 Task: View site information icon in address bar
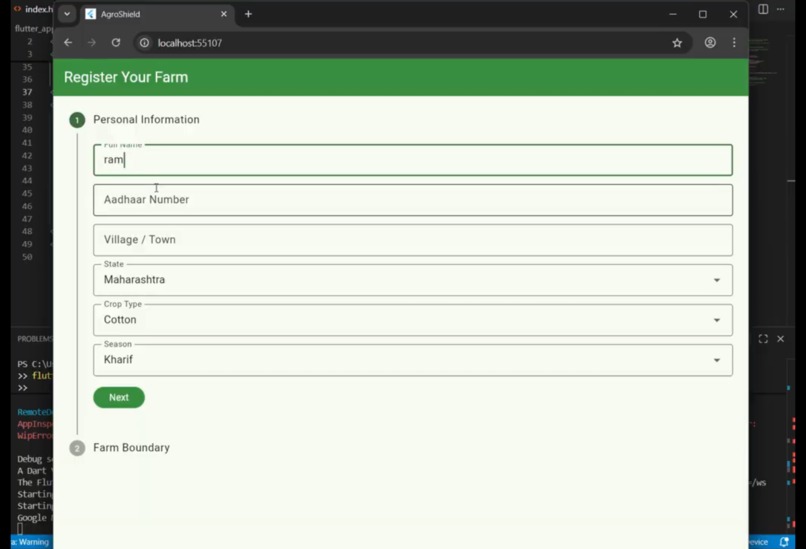click(144, 43)
